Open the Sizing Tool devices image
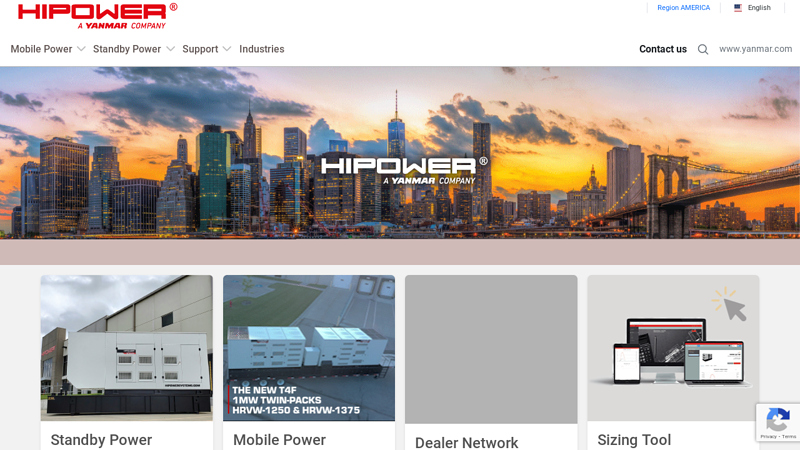Viewport: 800px width, 450px height. [x=673, y=348]
